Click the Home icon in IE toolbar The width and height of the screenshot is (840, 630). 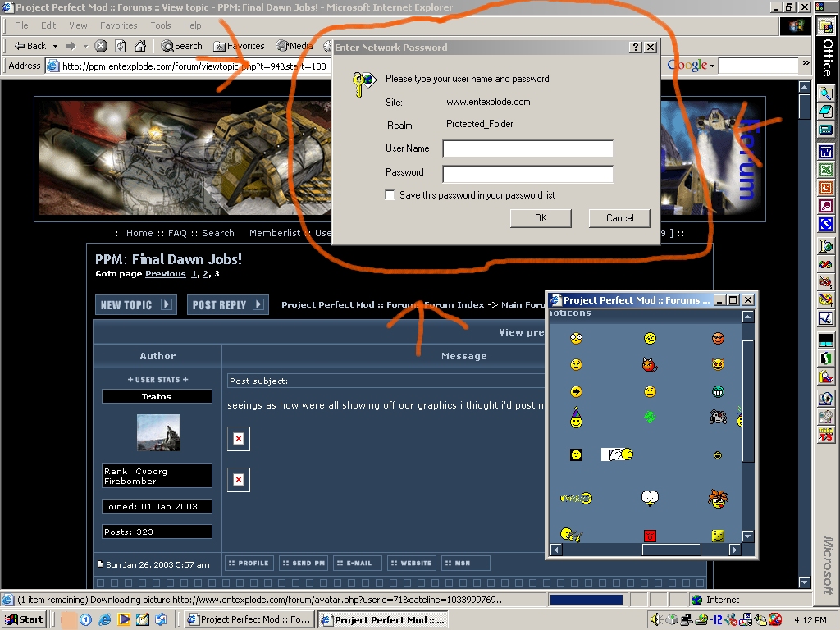(x=140, y=46)
